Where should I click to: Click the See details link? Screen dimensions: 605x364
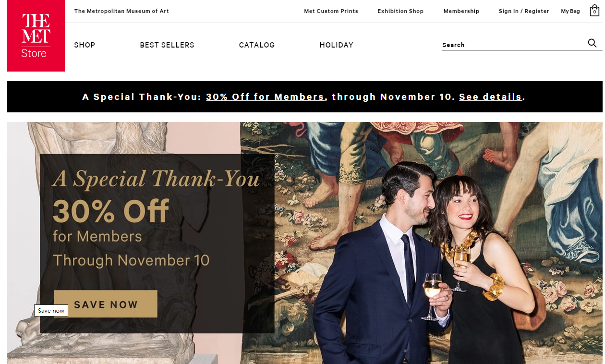tap(490, 97)
